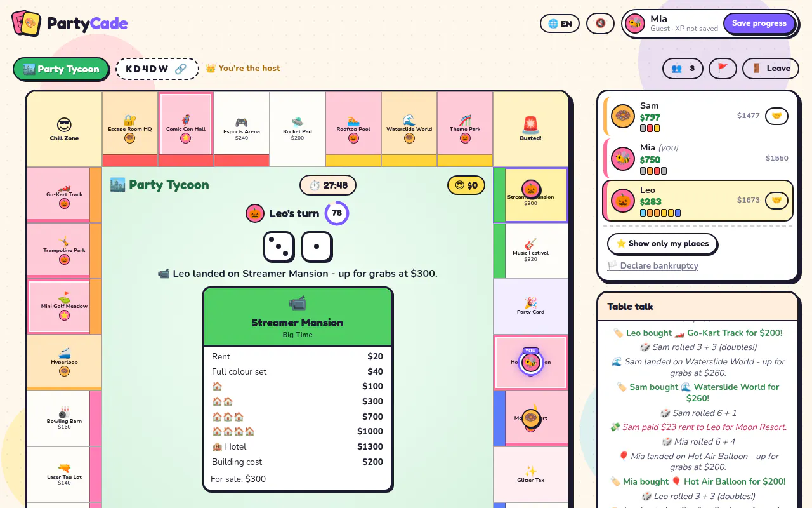Select the Theme Park tile
The height and width of the screenshot is (508, 812).
point(465,129)
